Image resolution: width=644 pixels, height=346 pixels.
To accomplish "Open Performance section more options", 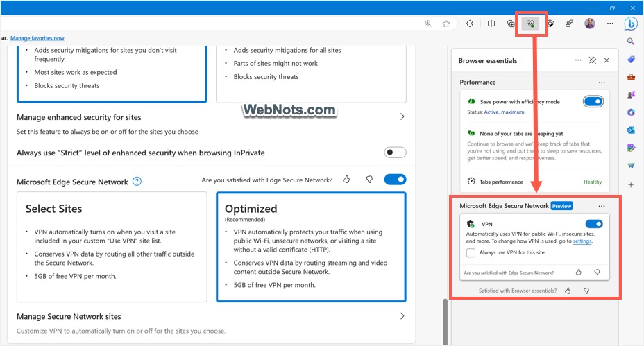I will (x=602, y=83).
